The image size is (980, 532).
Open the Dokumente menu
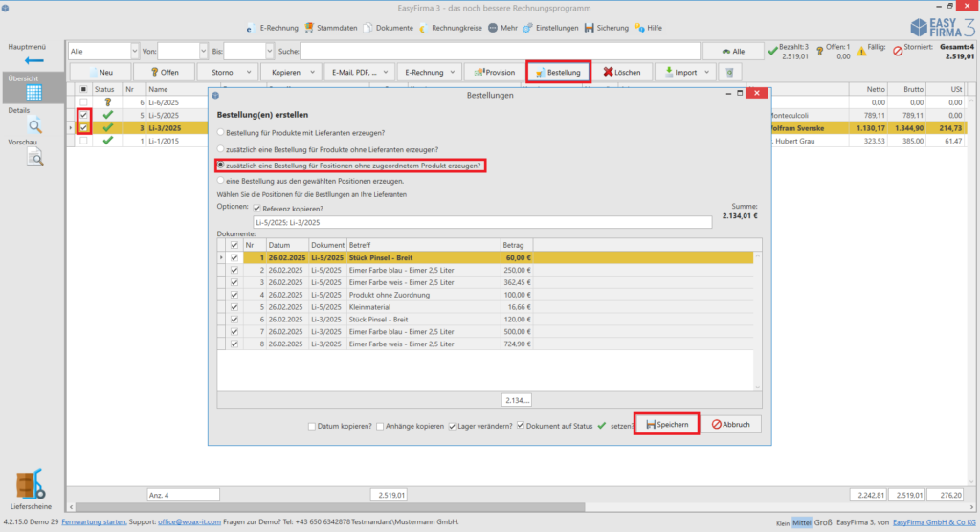point(389,28)
